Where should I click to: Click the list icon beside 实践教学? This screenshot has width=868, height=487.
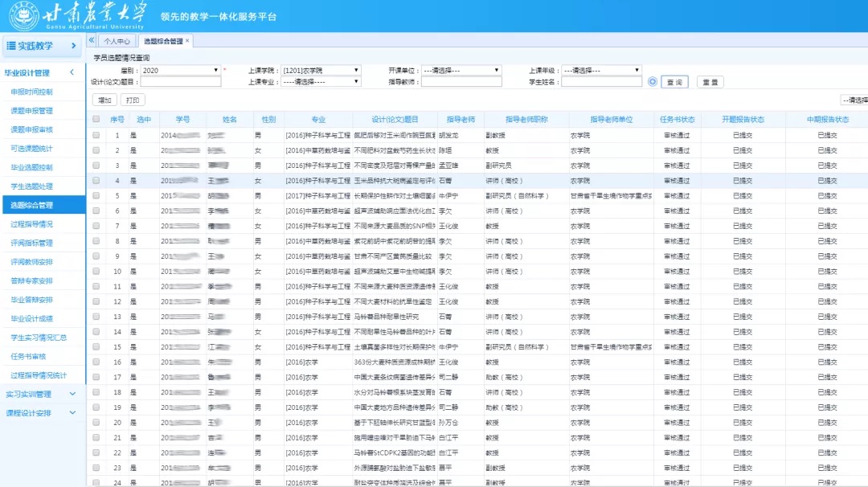click(x=11, y=46)
